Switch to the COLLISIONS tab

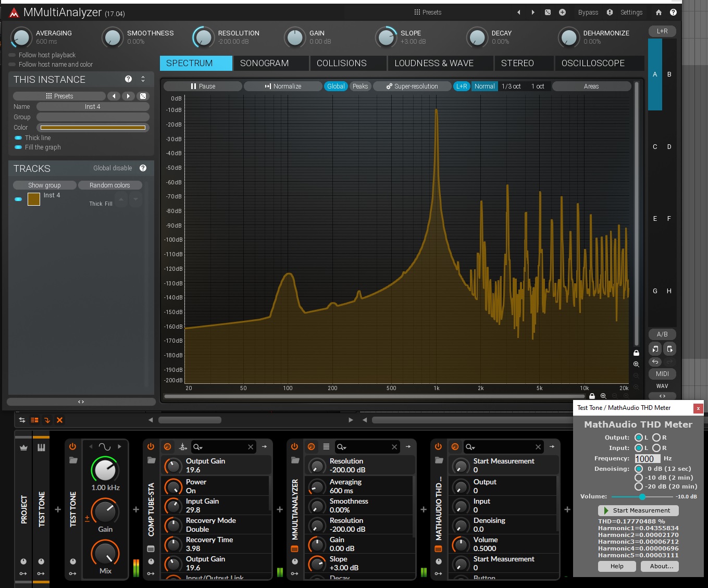347,63
